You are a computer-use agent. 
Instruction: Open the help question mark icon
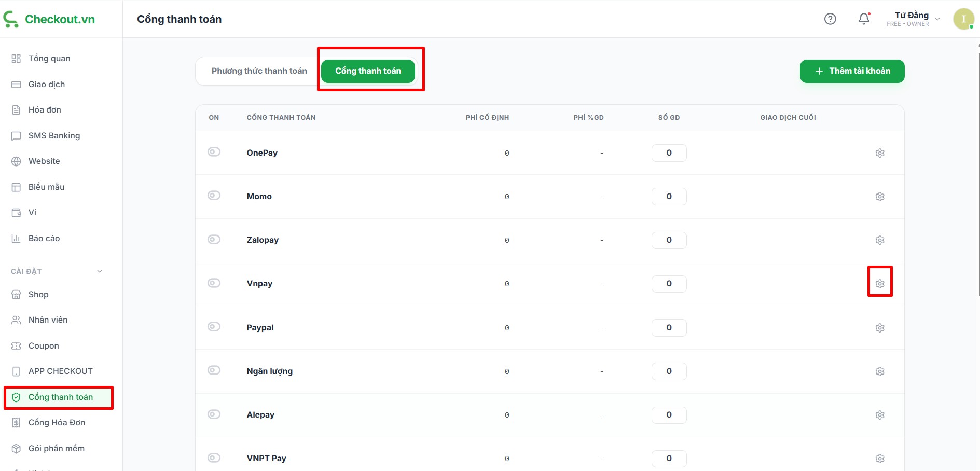coord(830,19)
